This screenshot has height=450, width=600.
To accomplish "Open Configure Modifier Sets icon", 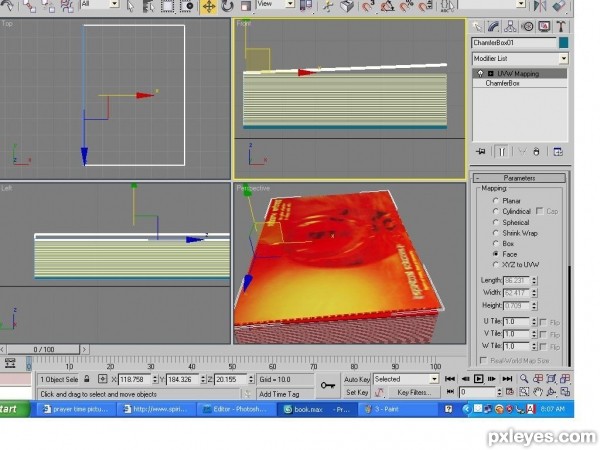I will coord(558,152).
